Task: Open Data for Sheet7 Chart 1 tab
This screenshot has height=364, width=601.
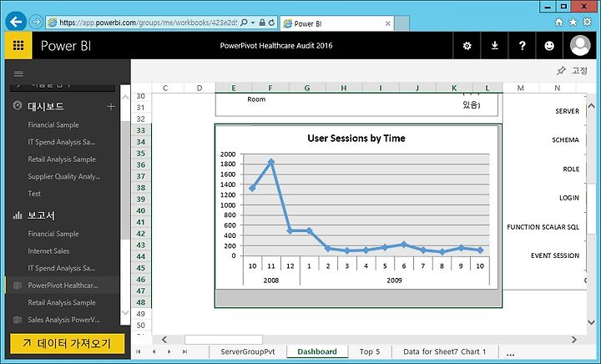Action: click(444, 351)
